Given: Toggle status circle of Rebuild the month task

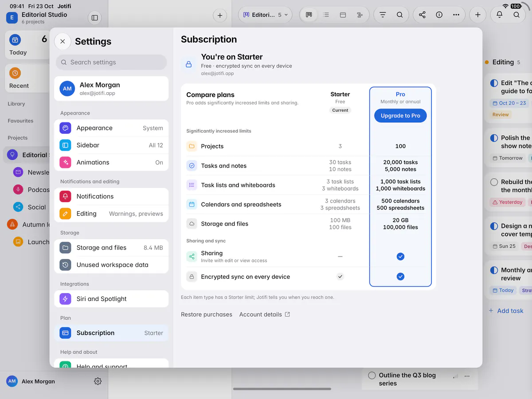Looking at the screenshot, I should (494, 182).
